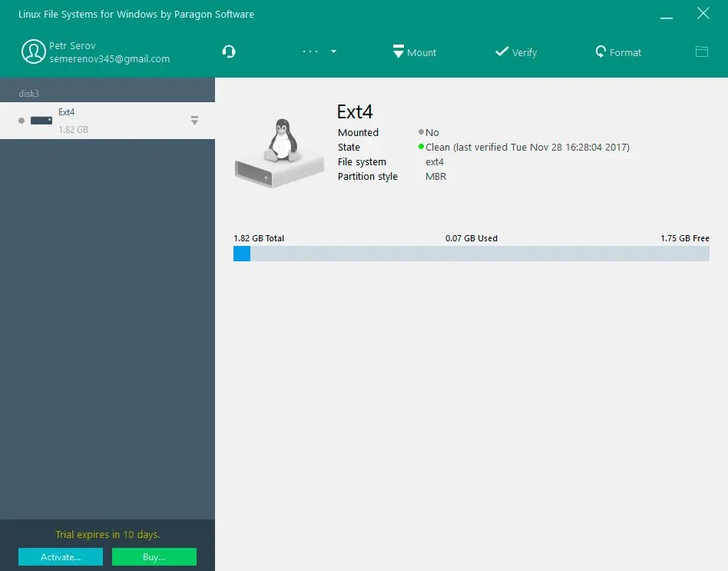
Task: Open the ellipsis overflow dropdown
Action: coord(310,51)
